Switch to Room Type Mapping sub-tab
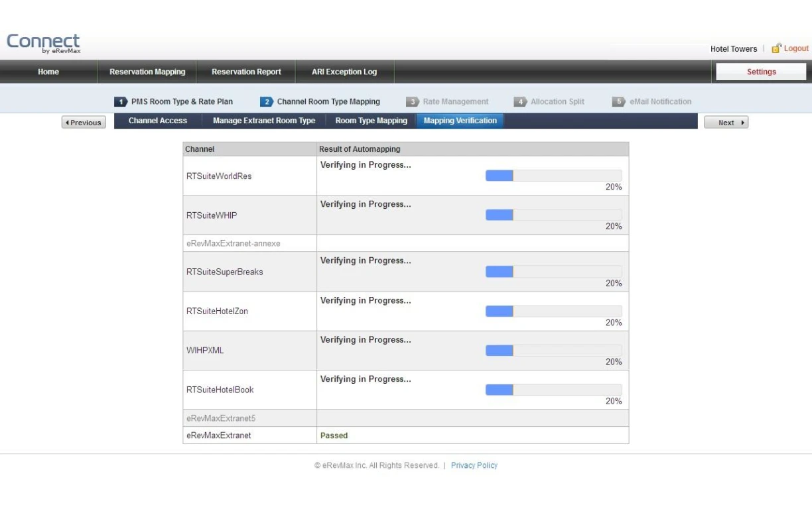Viewport: 812px width, 509px height. pyautogui.click(x=372, y=121)
